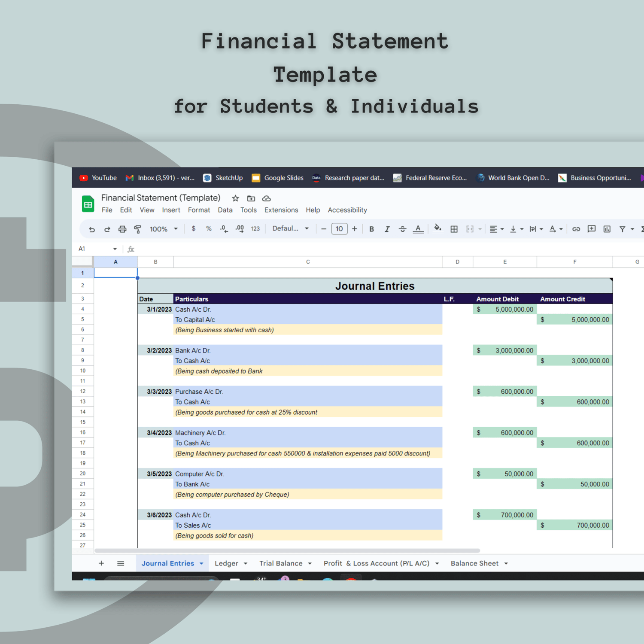644x644 pixels.
Task: Insert a chart from the toolbar
Action: (x=607, y=229)
